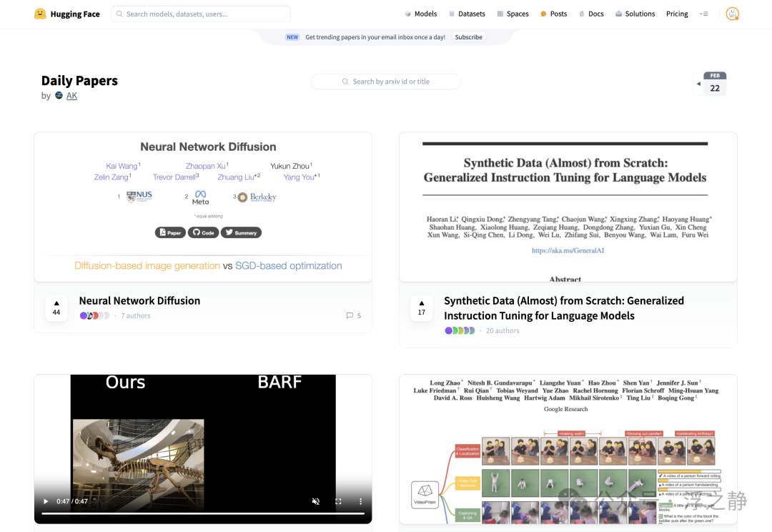This screenshot has width=772, height=532.
Task: Click the Hugging Face logo
Action: point(67,14)
